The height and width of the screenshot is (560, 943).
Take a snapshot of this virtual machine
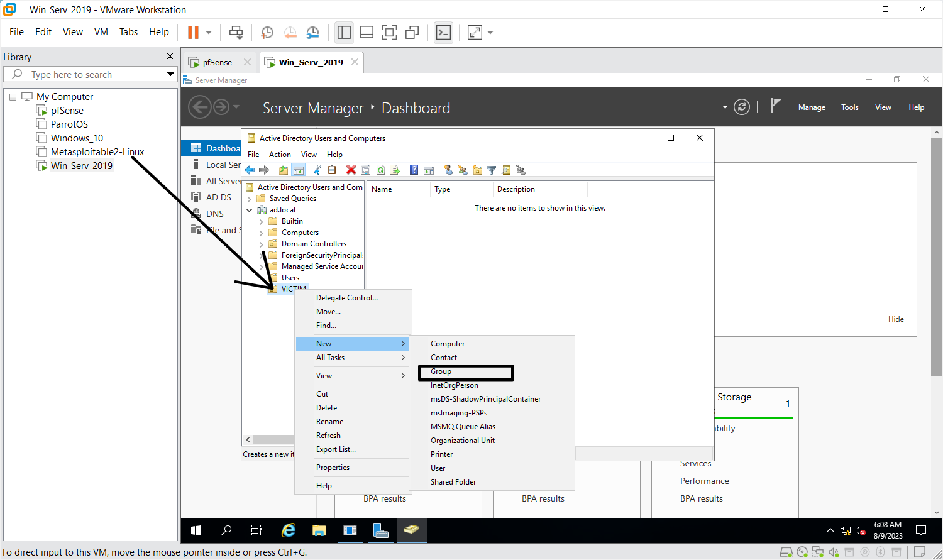tap(267, 33)
